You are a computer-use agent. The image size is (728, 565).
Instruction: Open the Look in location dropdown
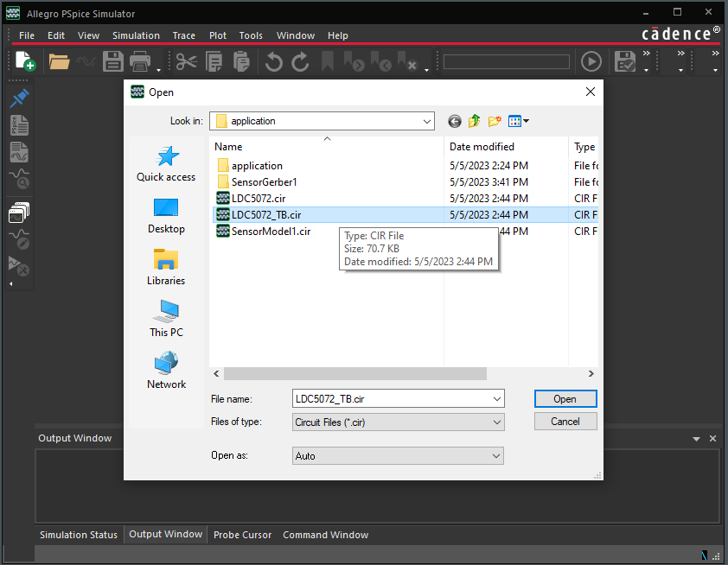tap(431, 121)
